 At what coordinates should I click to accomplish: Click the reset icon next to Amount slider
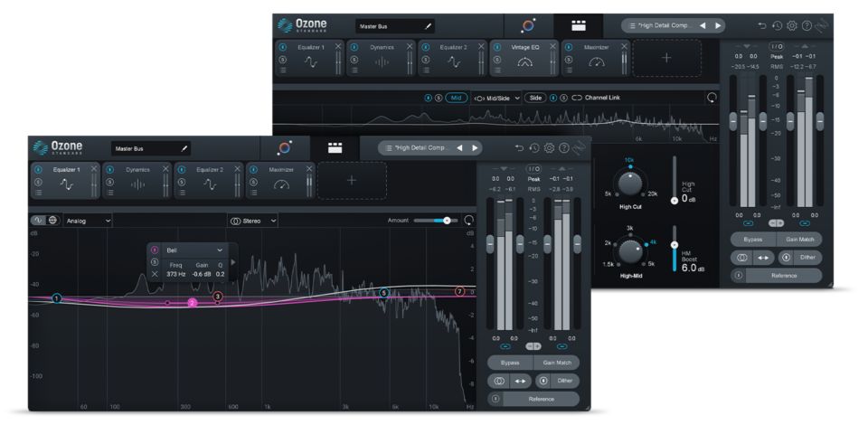click(x=469, y=221)
